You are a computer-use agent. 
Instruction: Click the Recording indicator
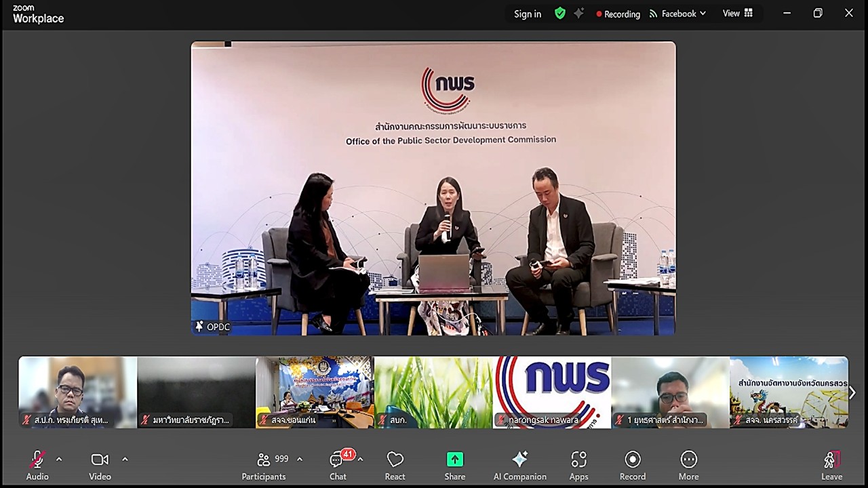click(618, 14)
